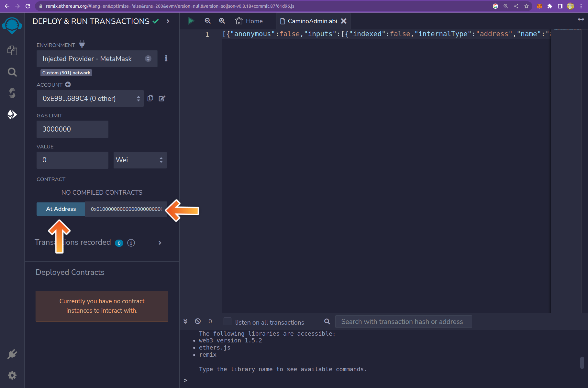Viewport: 588px width, 388px height.
Task: Open the Plugin Manager plug icon
Action: point(12,354)
